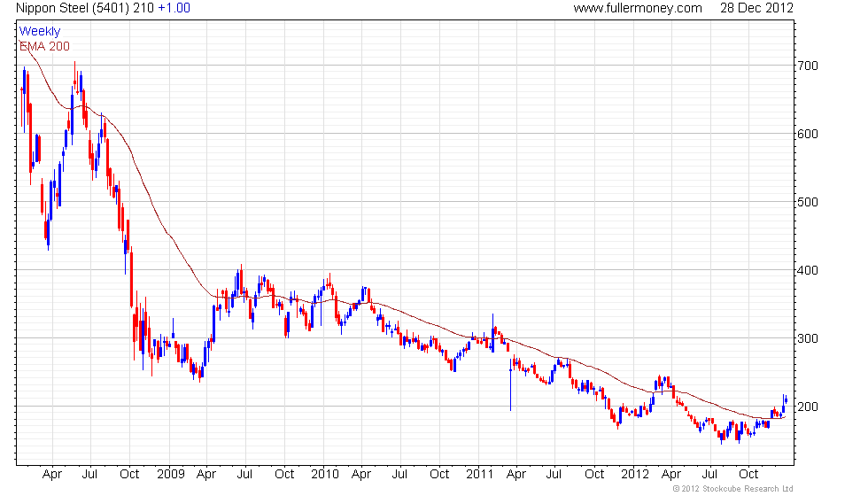Click the Apr label immediately after 2009
Viewport: 868px width, 496px height.
(206, 475)
